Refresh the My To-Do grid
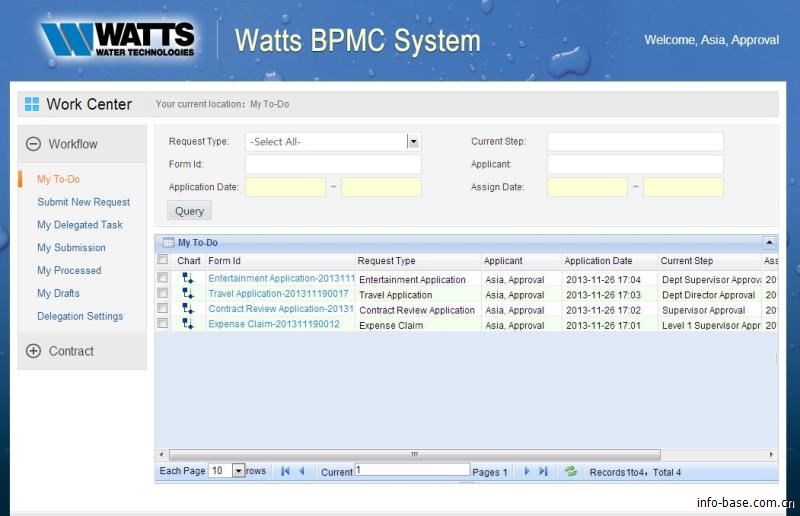This screenshot has height=516, width=800. click(570, 471)
